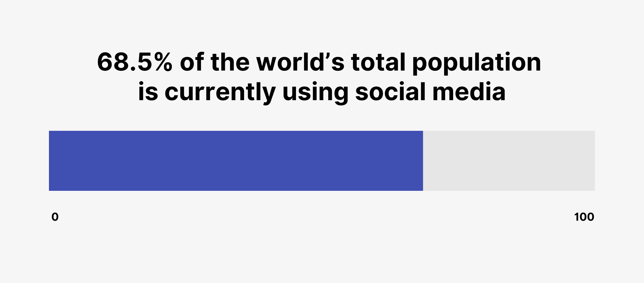Select the word "world's" in the headline
The height and width of the screenshot is (283, 644).
click(300, 62)
